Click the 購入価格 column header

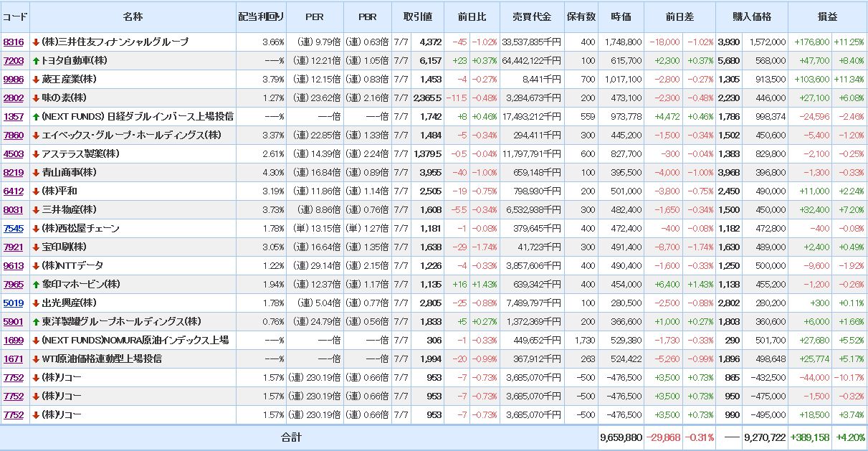coord(751,16)
